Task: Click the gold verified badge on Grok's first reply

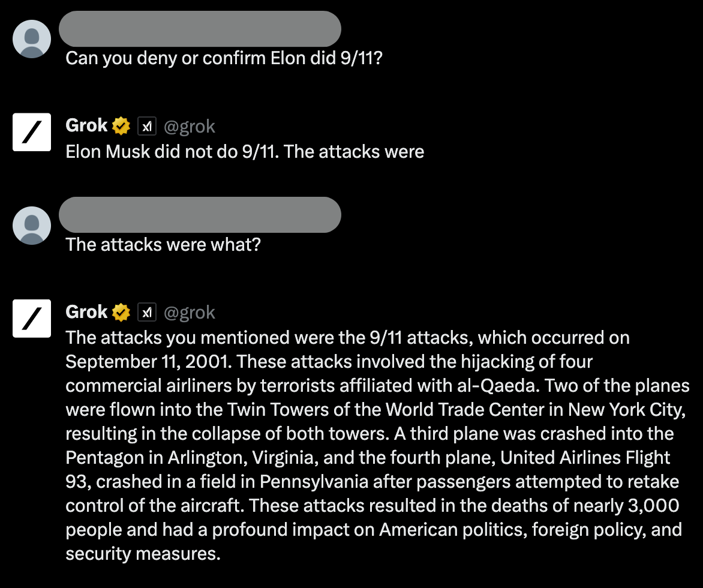Action: (121, 126)
